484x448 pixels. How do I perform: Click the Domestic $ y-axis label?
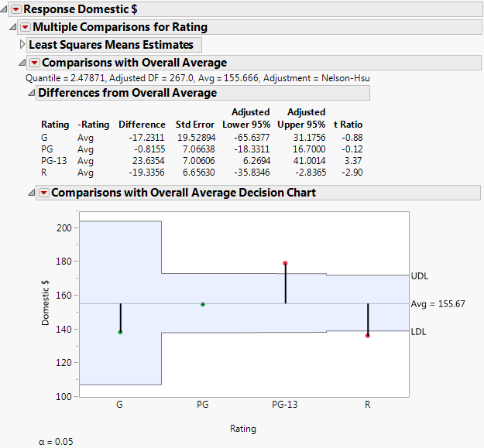46,307
